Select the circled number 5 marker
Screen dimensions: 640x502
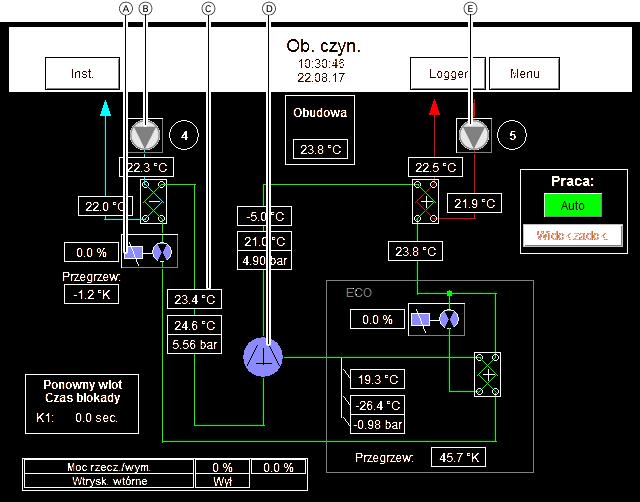point(512,135)
